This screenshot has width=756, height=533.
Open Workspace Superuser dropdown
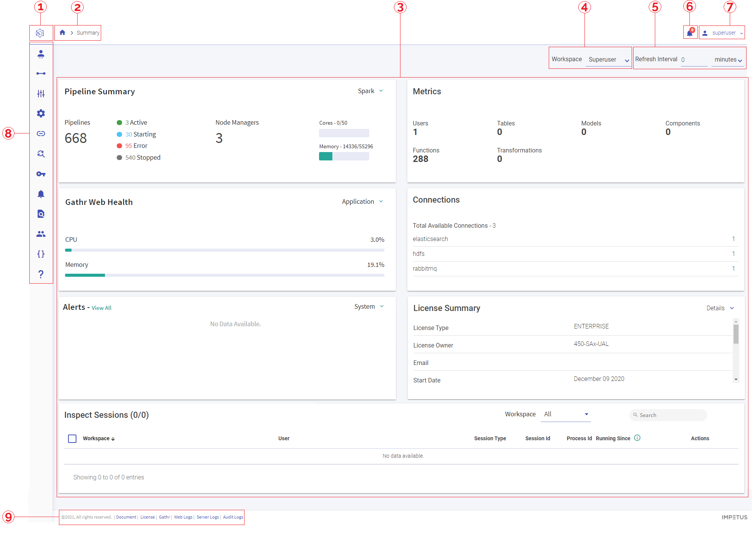pyautogui.click(x=608, y=60)
